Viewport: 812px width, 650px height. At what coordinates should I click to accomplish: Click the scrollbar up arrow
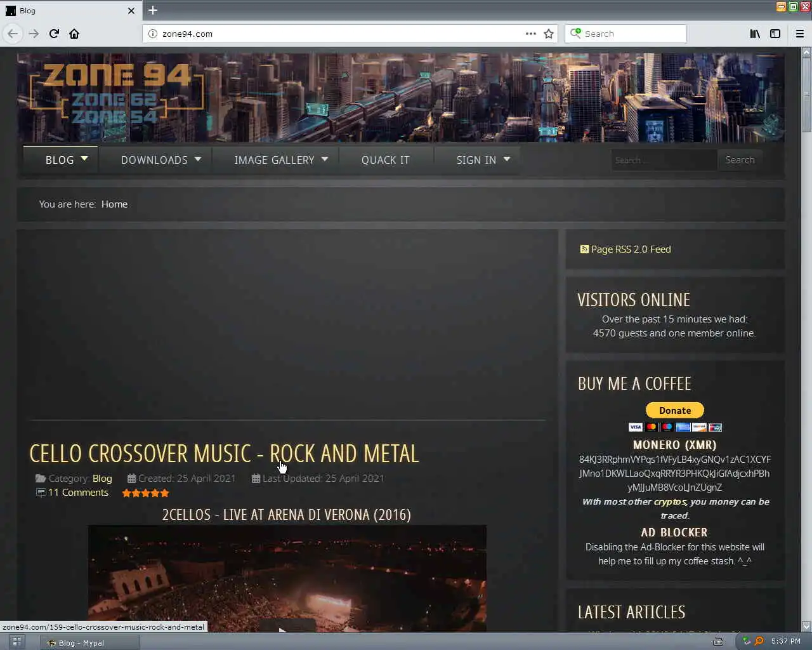(x=806, y=52)
